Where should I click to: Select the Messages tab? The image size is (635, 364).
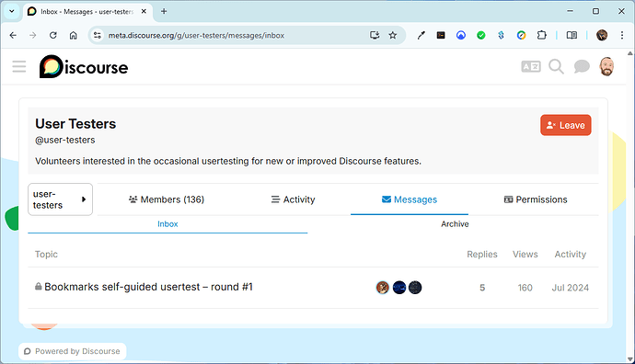coord(410,199)
